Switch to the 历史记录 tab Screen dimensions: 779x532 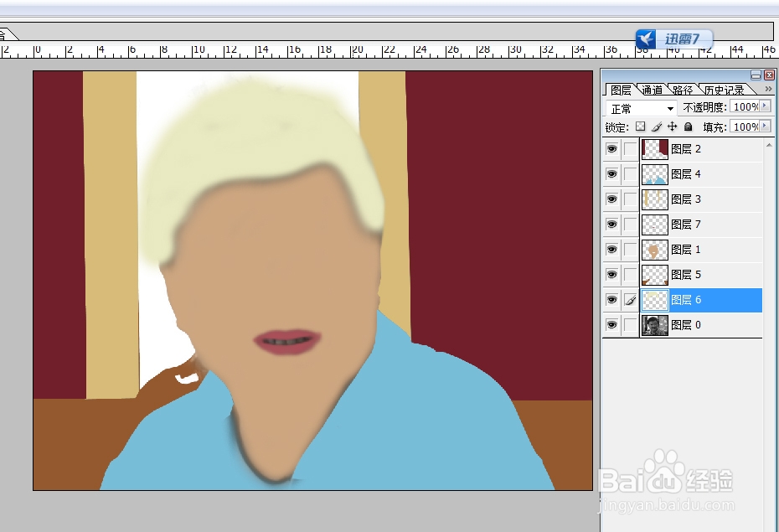(x=725, y=90)
